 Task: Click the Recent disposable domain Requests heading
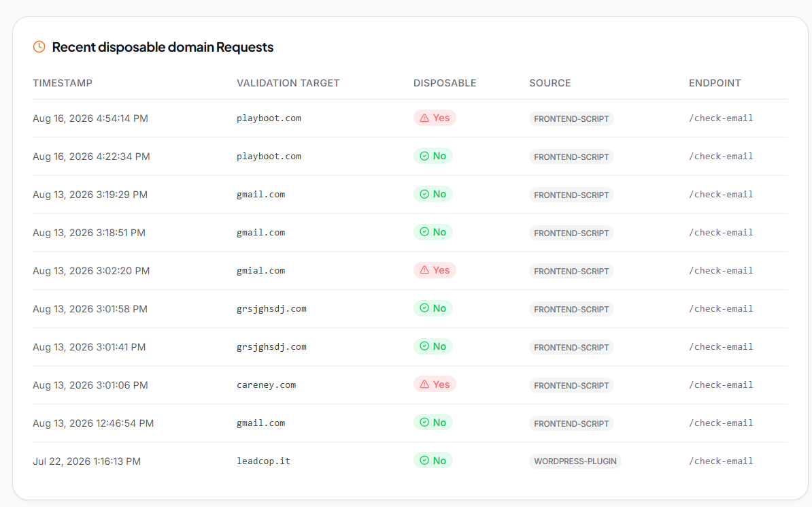tap(163, 47)
